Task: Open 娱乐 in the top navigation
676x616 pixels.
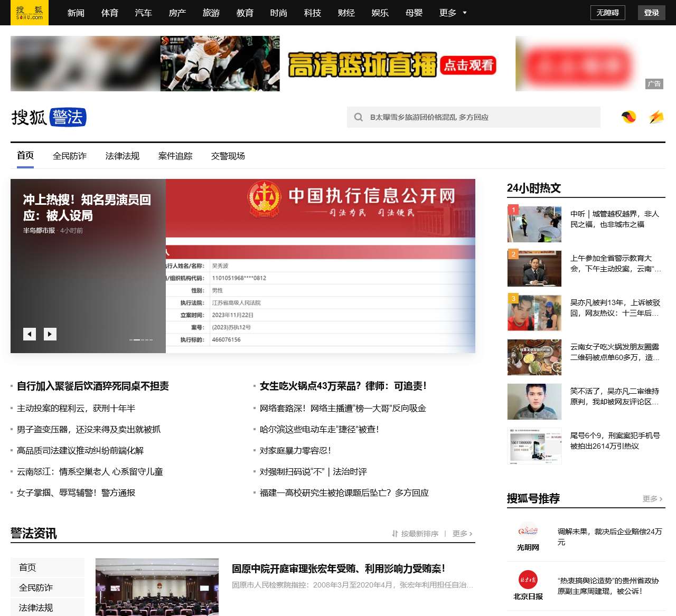Action: [x=380, y=13]
